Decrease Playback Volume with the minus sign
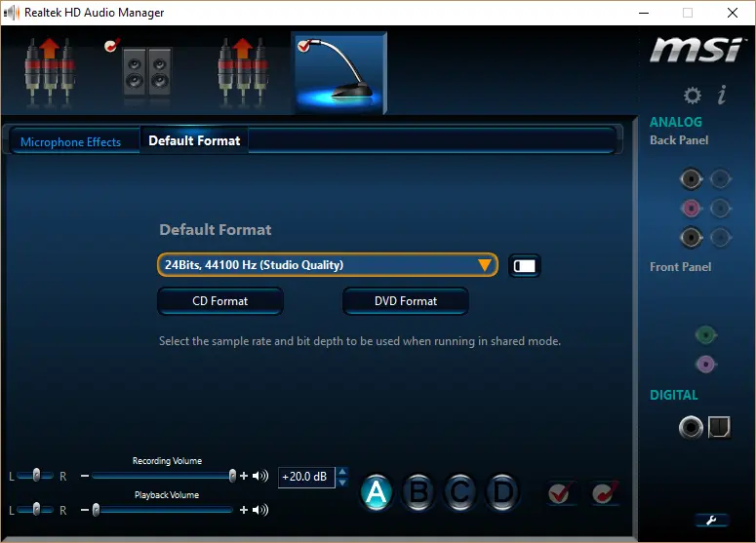 (x=85, y=510)
